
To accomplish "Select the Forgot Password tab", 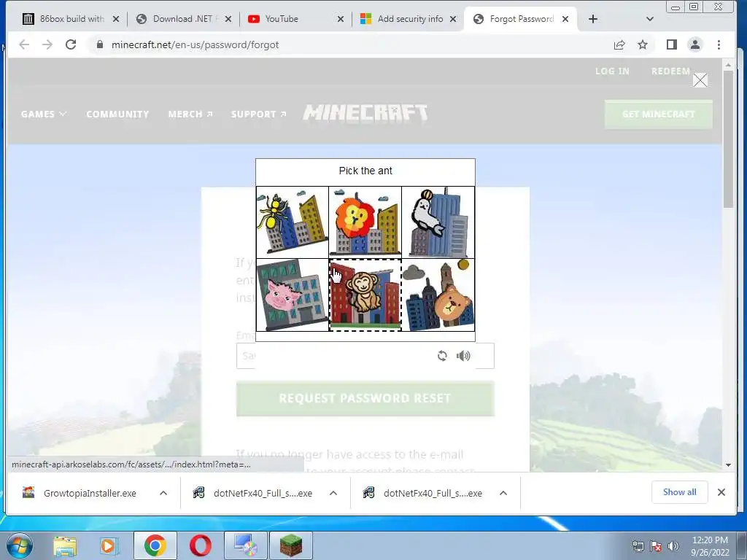I will (x=522, y=19).
